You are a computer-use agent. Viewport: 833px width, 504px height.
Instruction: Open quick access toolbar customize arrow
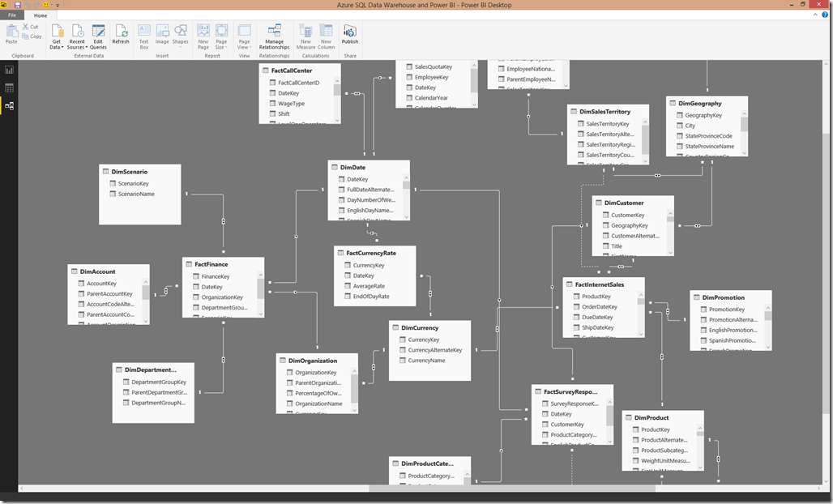tap(58, 6)
